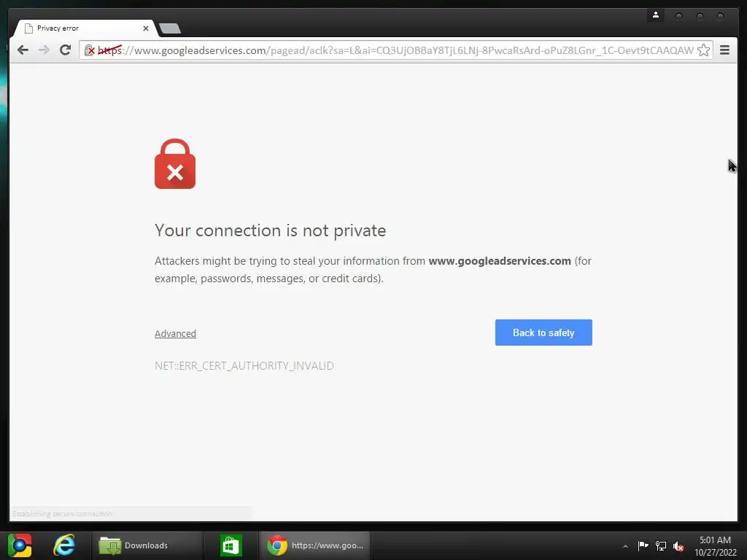This screenshot has height=560, width=747.
Task: Show hidden system tray icons
Action: [x=625, y=546]
